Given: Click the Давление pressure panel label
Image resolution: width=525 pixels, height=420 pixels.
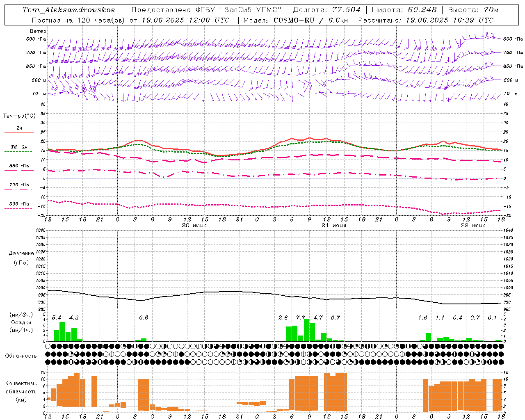Looking at the screenshot, I should coord(21,253).
